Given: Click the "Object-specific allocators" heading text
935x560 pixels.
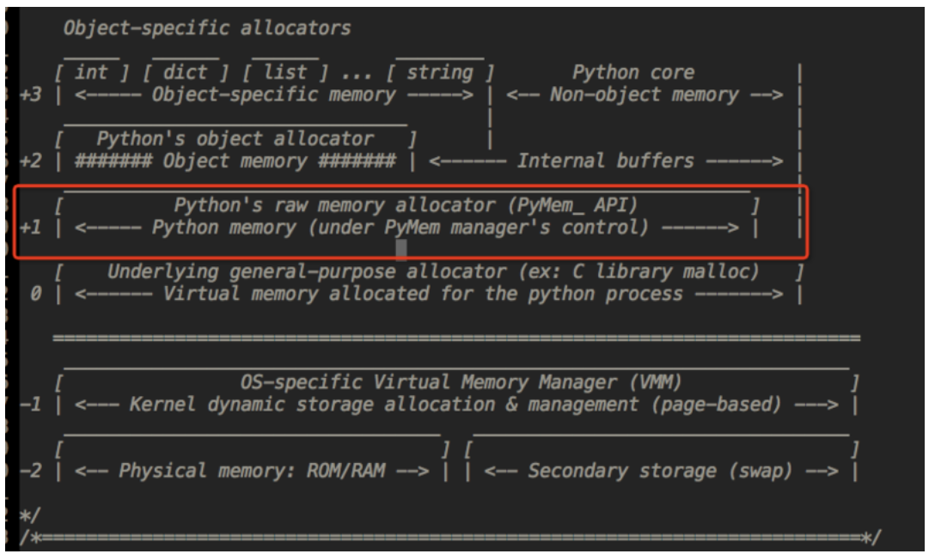Looking at the screenshot, I should tap(206, 27).
